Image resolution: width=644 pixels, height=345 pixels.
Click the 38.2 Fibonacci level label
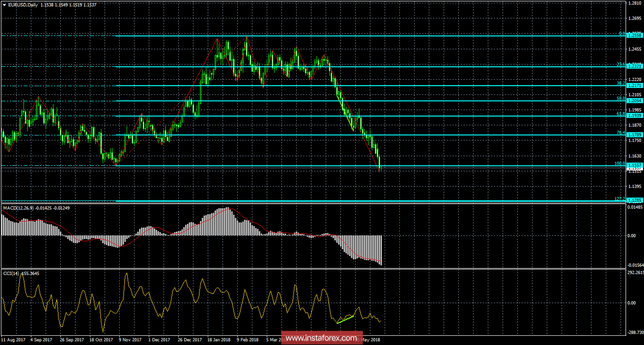[621, 83]
